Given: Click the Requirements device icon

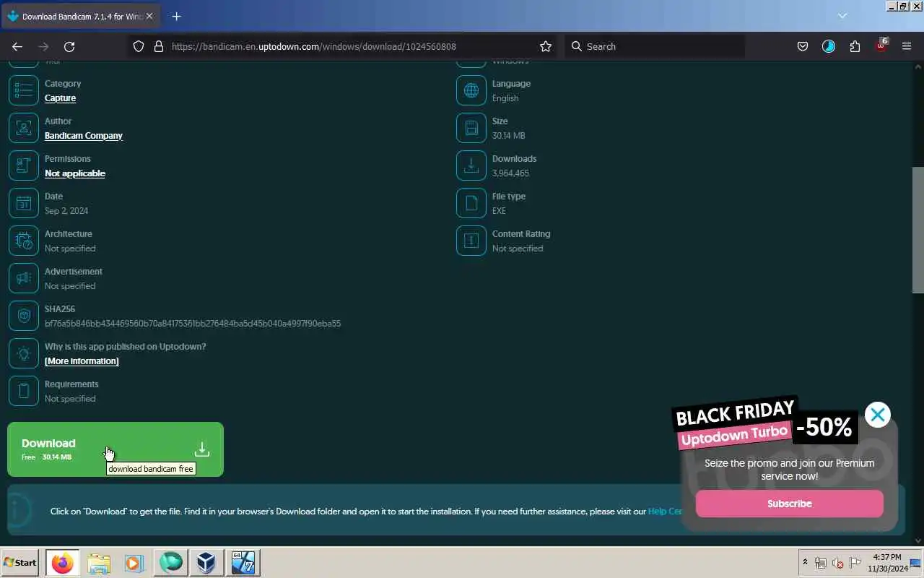Looking at the screenshot, I should point(23,391).
